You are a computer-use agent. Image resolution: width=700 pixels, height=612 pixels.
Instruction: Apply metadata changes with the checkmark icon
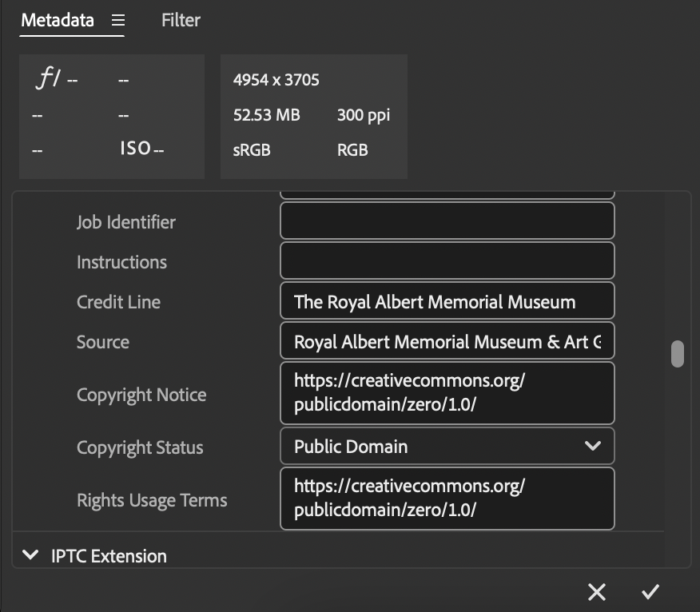click(650, 592)
